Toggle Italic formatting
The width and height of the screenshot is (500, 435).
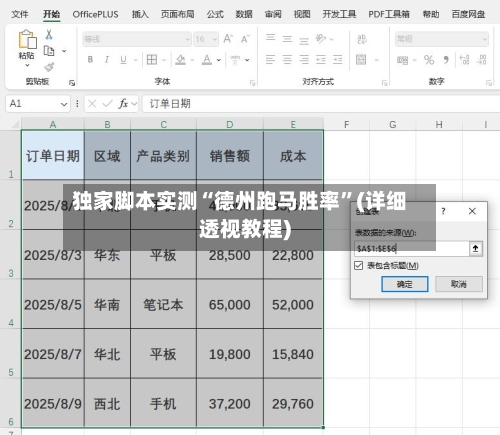tap(107, 60)
